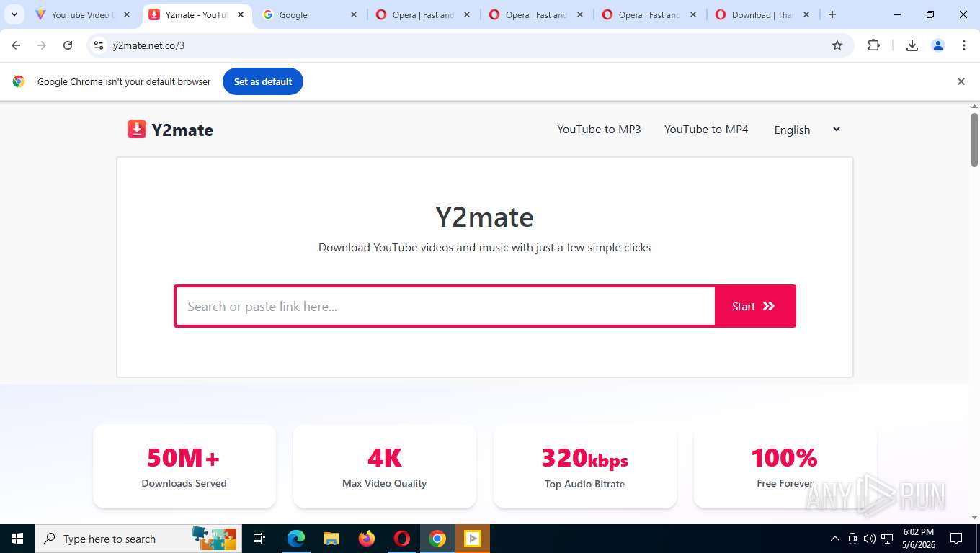
Task: Click the forward navigation arrow
Action: [x=42, y=45]
